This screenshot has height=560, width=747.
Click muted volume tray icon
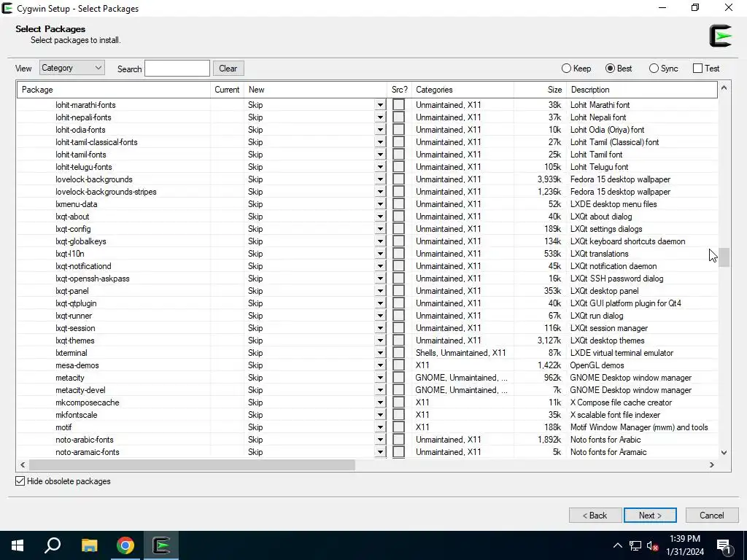click(653, 545)
